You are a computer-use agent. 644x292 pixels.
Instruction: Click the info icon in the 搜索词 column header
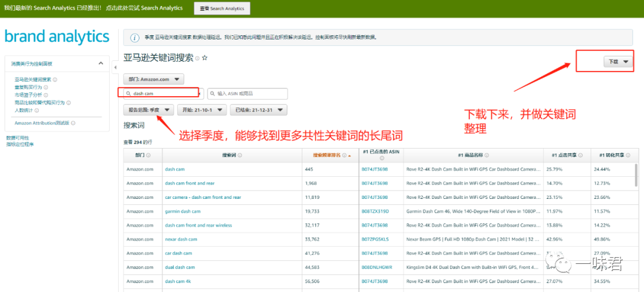pos(240,155)
